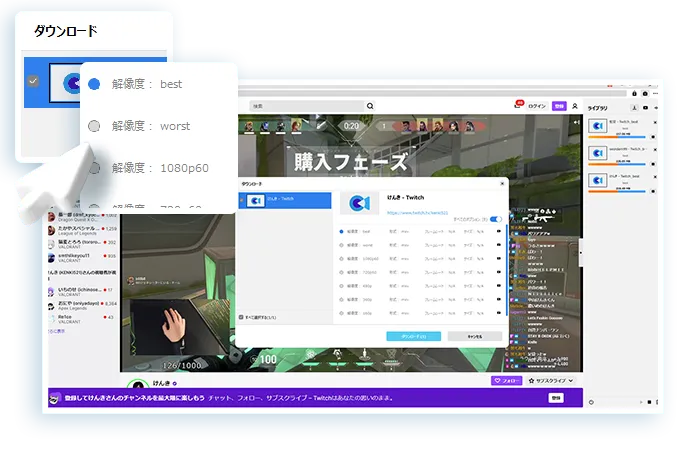Click the icon ending the worst row
The image size is (684, 449).
pos(498,245)
